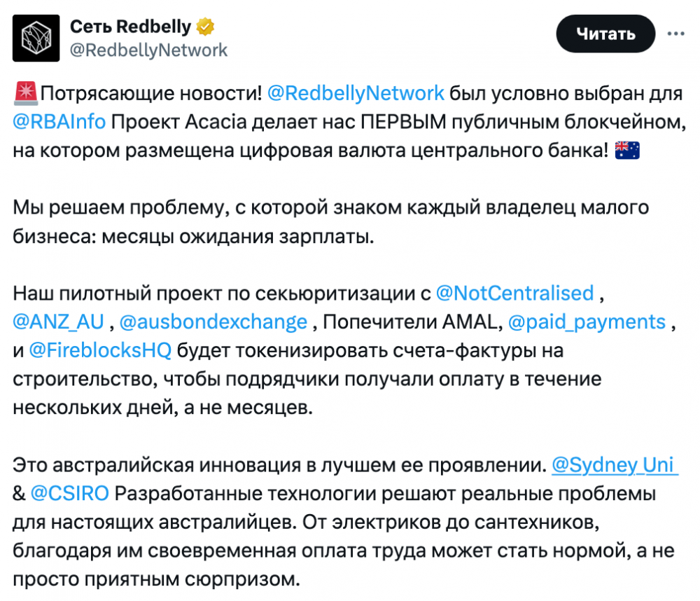Open the three-dot more options menu
Screen dimensions: 700x601
coord(676,34)
